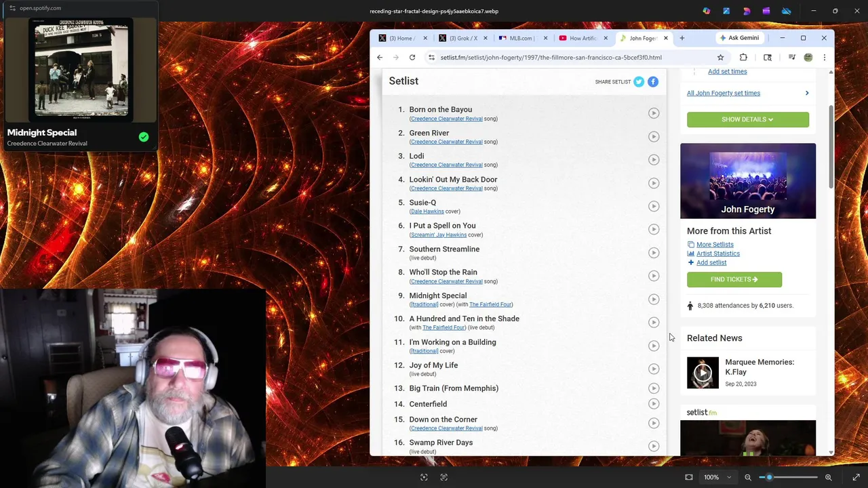Click the zoom in magnifier in Photos
The image size is (868, 488).
coord(828,477)
